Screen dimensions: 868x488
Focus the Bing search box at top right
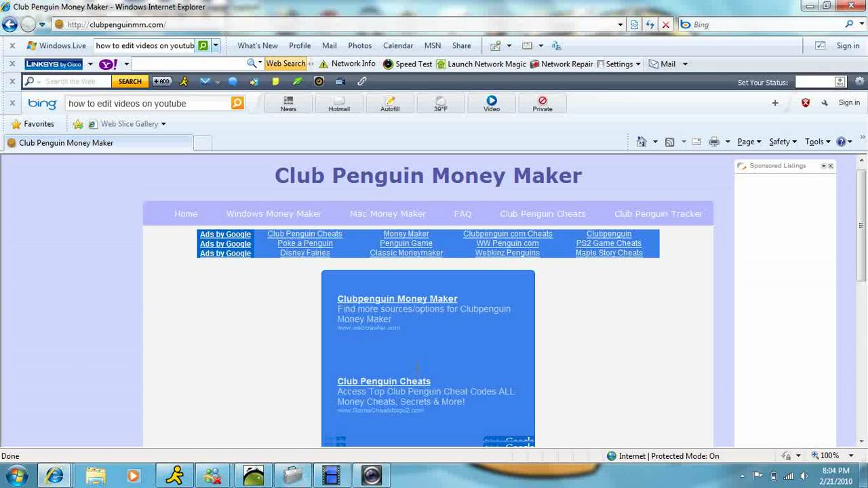pos(766,24)
